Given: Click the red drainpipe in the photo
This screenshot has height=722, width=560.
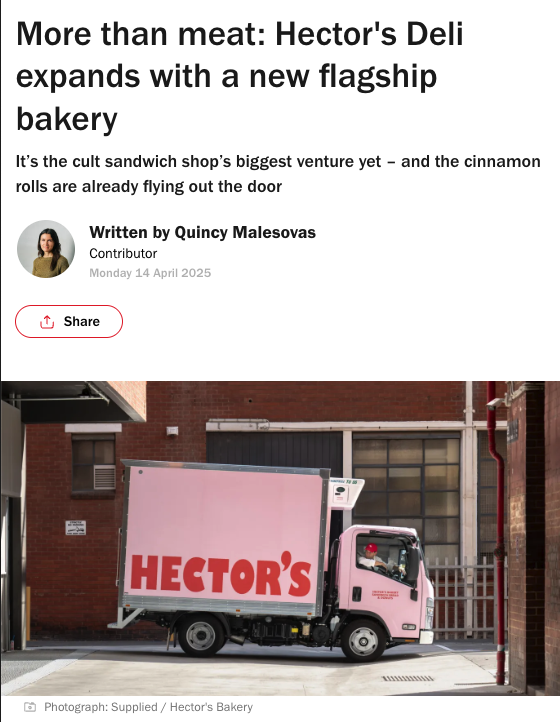Looking at the screenshot, I should click(498, 534).
